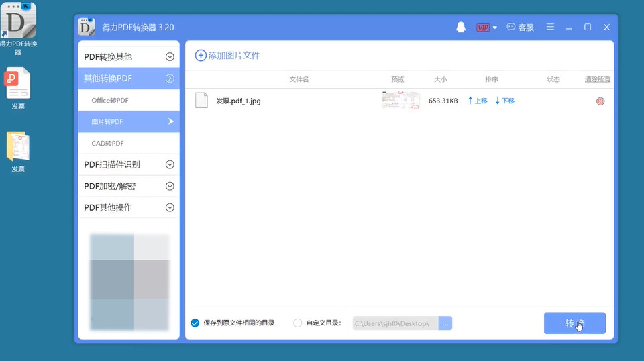Move file down with 下移

tap(505, 101)
